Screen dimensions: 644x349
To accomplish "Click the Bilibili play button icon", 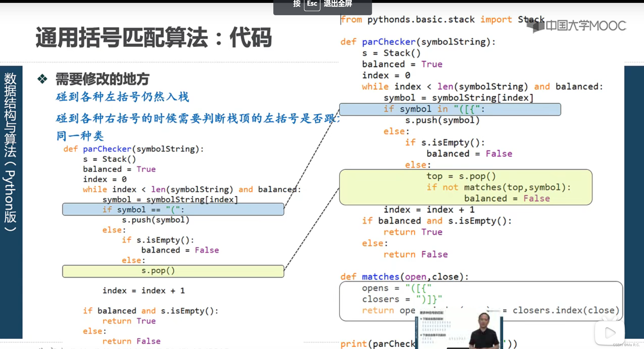I will click(x=610, y=333).
